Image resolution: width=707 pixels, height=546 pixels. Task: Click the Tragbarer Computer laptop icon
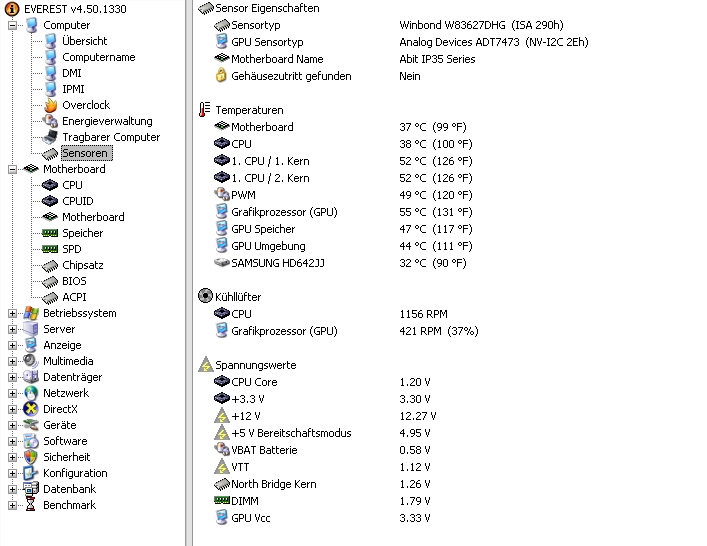[50, 137]
